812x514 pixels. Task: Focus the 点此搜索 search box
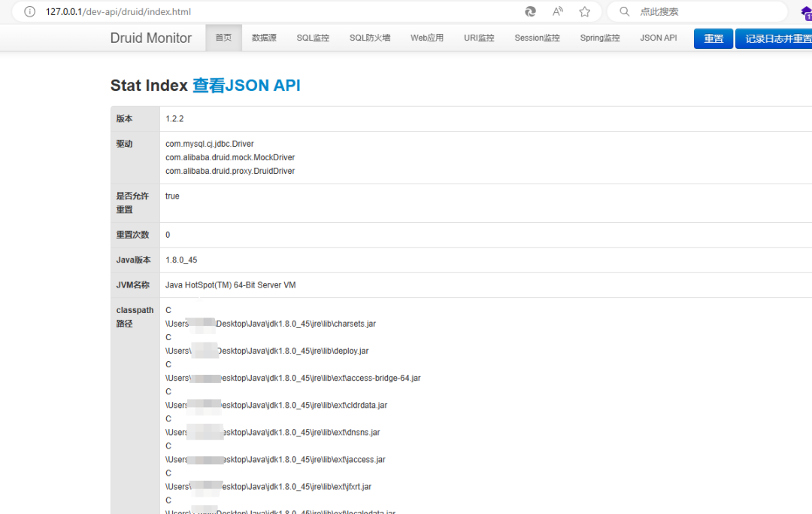(x=696, y=11)
